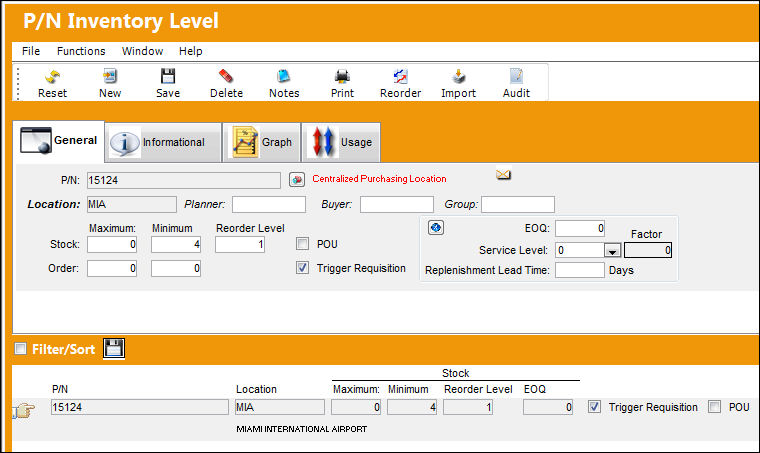Click the Reset toolbar icon
Viewport: 760px width, 453px height.
pos(52,77)
